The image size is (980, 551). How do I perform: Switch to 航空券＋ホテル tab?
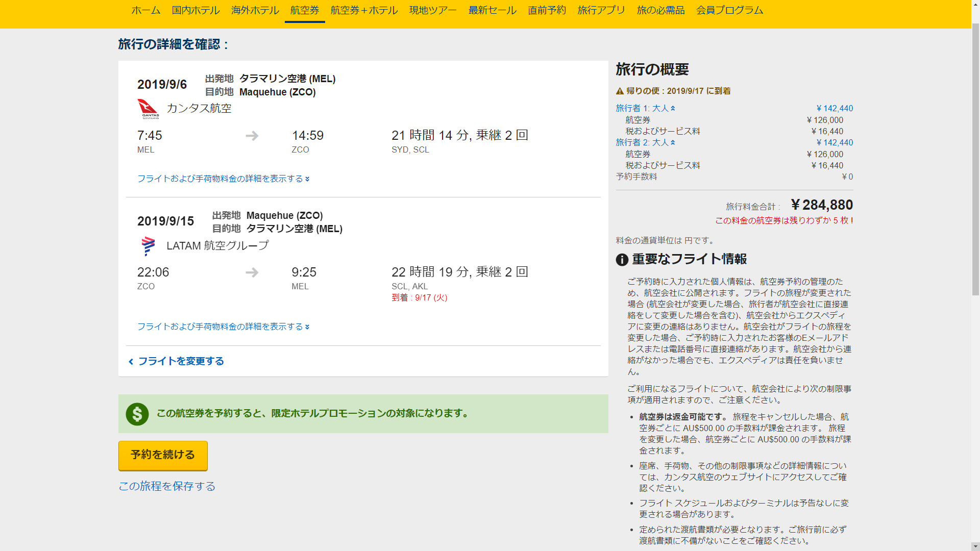tap(364, 10)
